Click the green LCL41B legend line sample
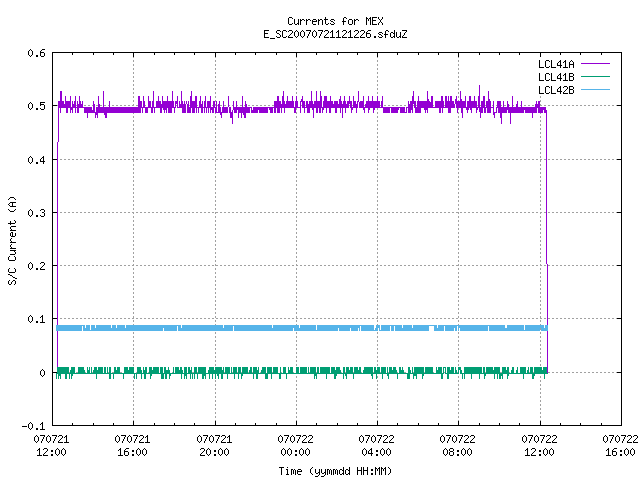The image size is (640, 480). click(595, 77)
